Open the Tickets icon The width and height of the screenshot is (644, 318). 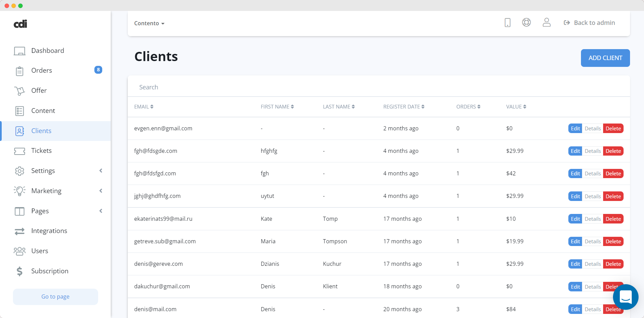[x=19, y=151]
